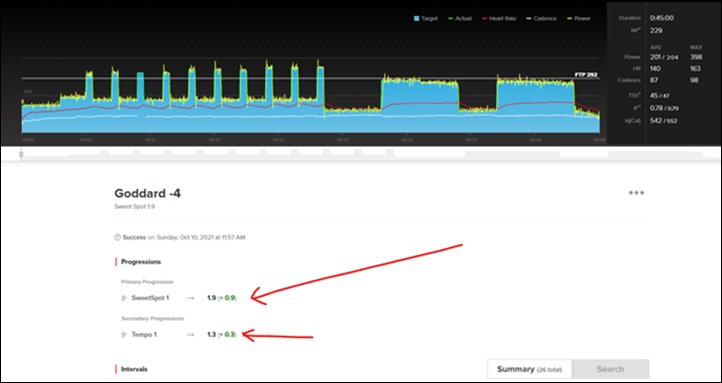Click the SweetSpot 1.9 progression value
Image resolution: width=722 pixels, height=383 pixels.
222,298
